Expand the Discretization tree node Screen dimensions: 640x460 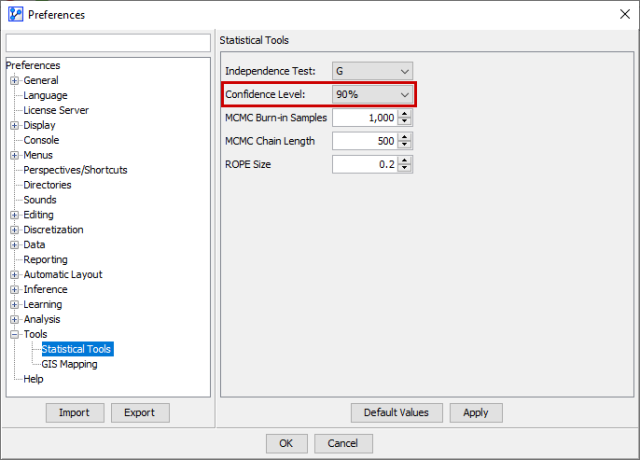tap(15, 230)
